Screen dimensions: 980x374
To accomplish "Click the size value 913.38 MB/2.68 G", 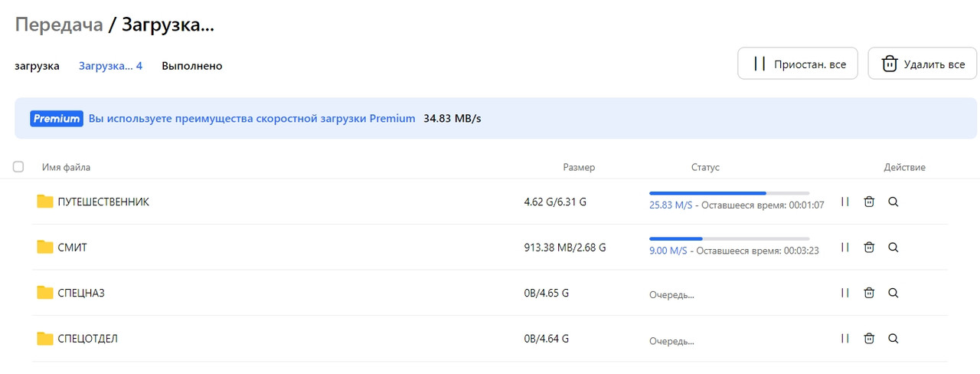I will click(x=564, y=247).
